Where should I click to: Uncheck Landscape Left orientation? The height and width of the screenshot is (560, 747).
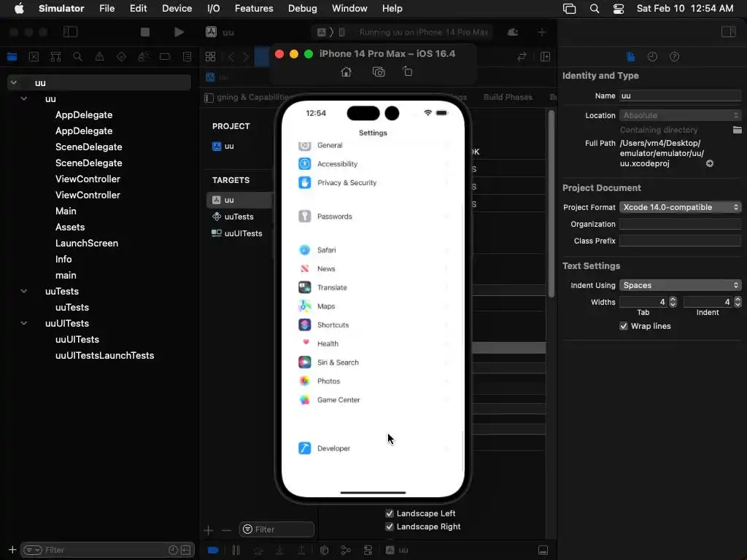[x=390, y=513]
